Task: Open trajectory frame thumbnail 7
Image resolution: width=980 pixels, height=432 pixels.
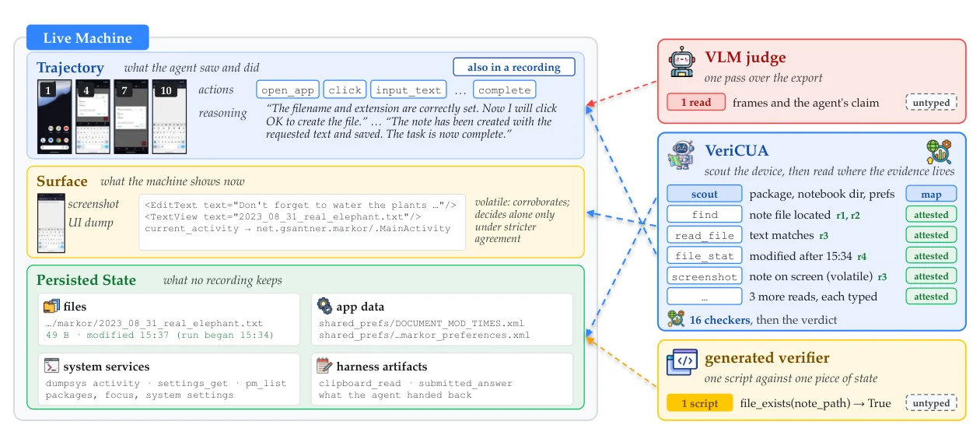Action: click(130, 116)
